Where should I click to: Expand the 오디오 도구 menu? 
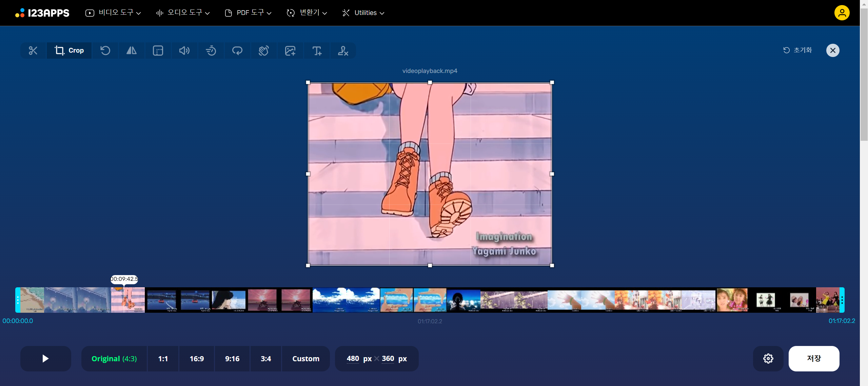coord(183,13)
